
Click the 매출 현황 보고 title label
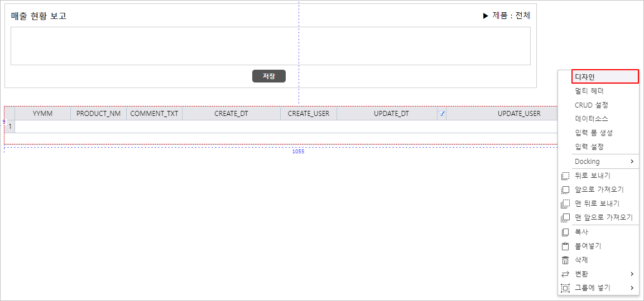pyautogui.click(x=39, y=16)
